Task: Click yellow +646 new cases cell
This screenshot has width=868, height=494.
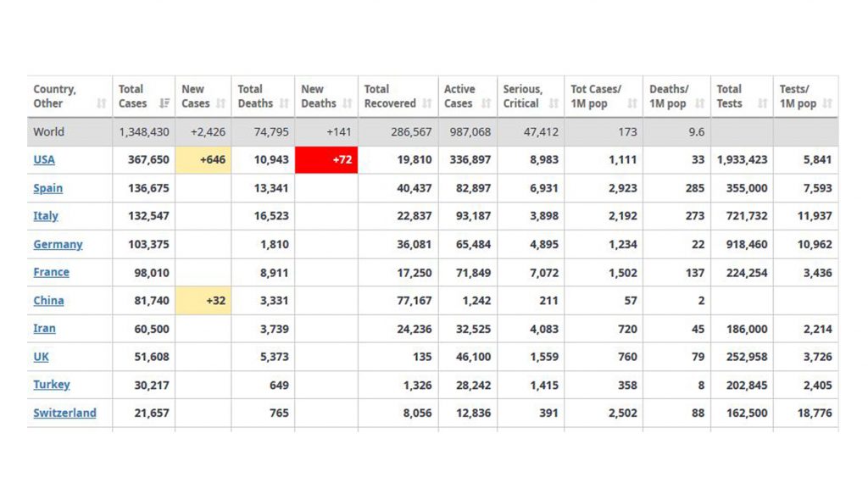Action: [203, 159]
